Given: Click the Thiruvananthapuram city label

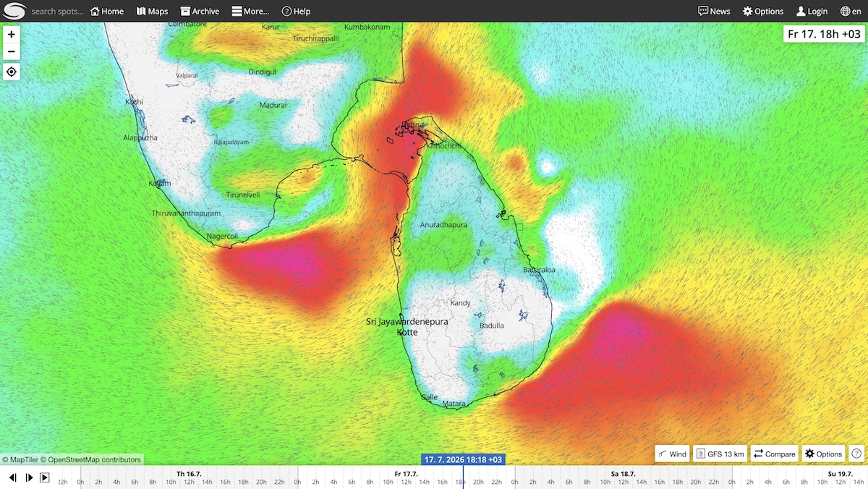Looking at the screenshot, I should pyautogui.click(x=185, y=213).
